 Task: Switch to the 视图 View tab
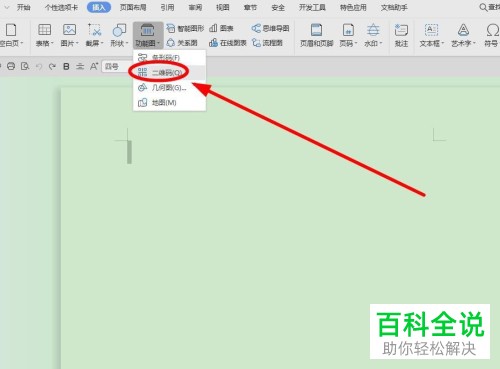click(223, 7)
